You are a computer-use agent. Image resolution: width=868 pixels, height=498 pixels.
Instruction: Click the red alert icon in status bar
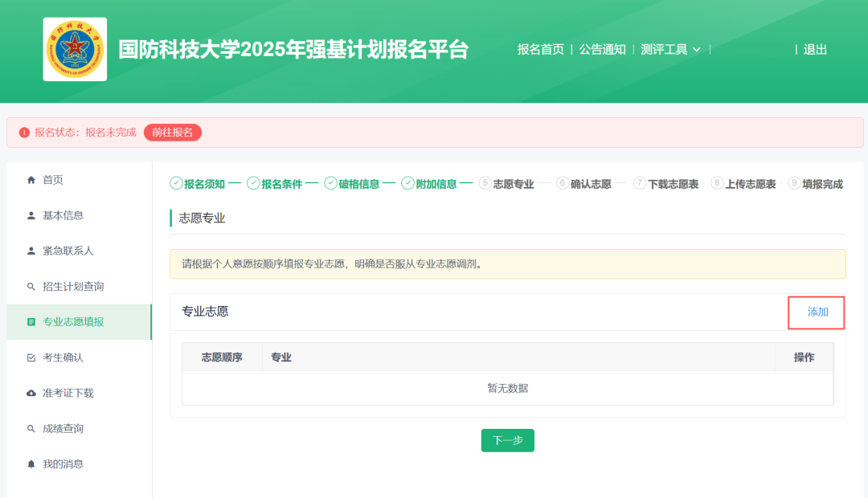pyautogui.click(x=24, y=133)
